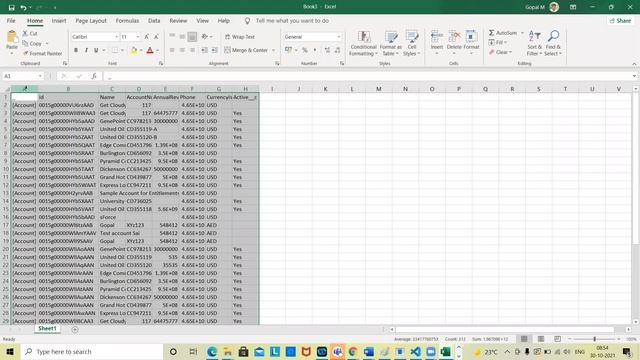Toggle italic formatting

pyautogui.click(x=86, y=50)
